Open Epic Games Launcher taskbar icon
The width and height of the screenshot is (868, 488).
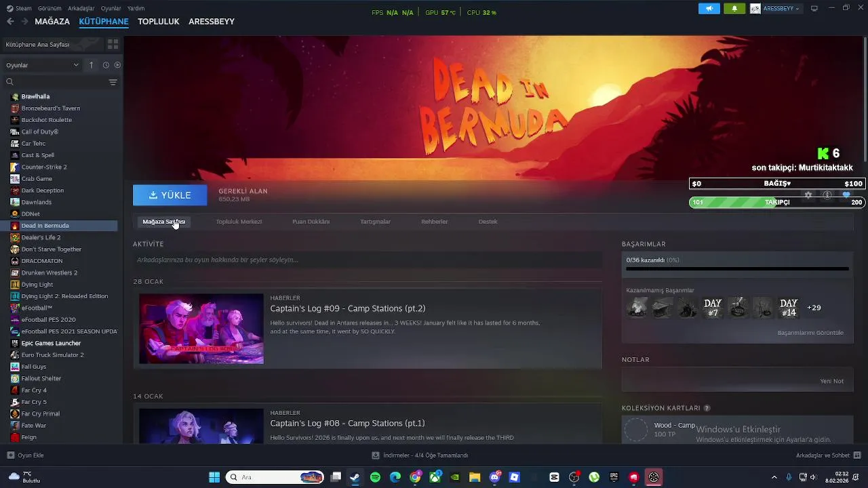coord(614,477)
